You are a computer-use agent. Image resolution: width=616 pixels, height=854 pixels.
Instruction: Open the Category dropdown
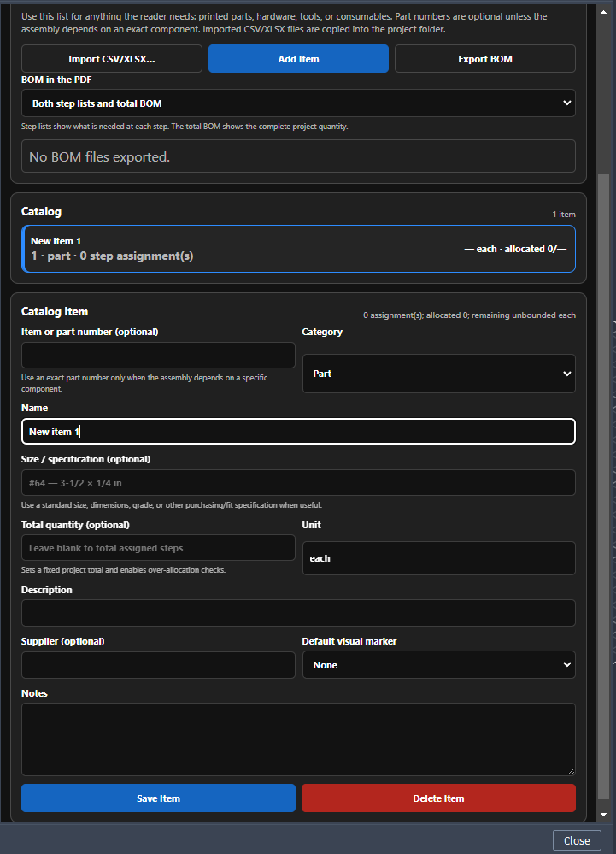(x=438, y=374)
